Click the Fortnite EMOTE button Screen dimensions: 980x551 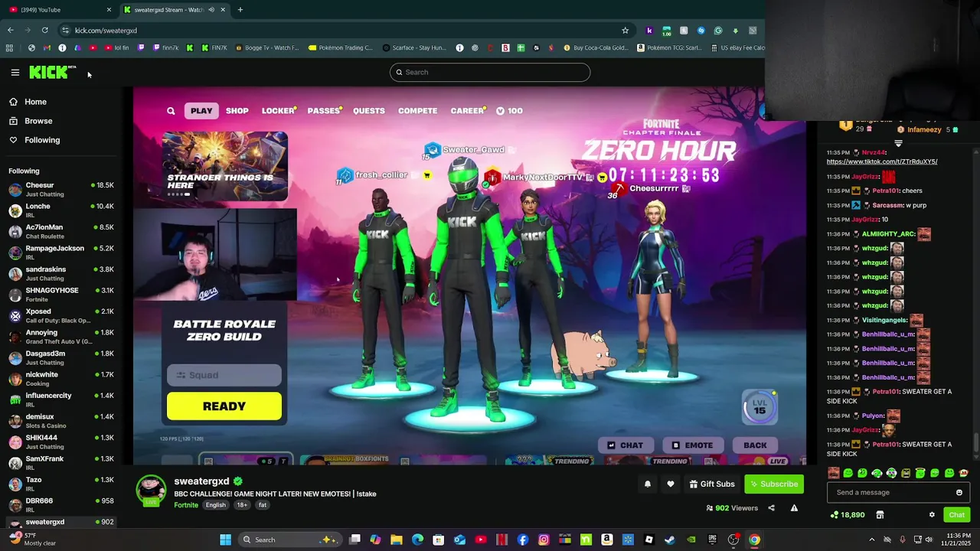692,445
